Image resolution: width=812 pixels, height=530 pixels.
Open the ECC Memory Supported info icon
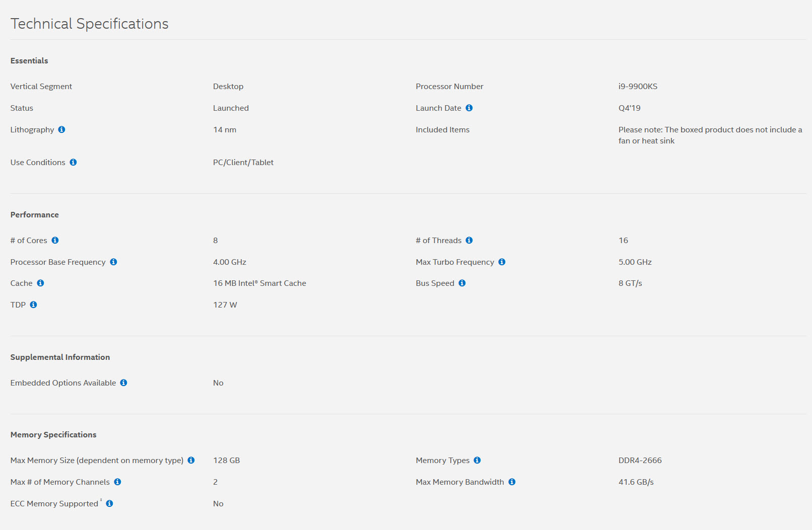coord(109,503)
